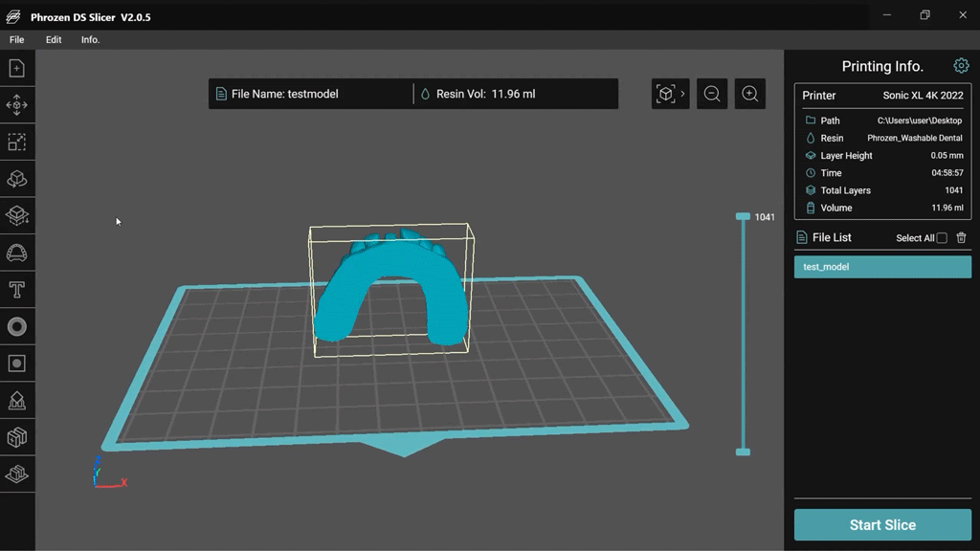This screenshot has height=551, width=980.
Task: Click the resin value Phrozen_Washable Dental
Action: pyautogui.click(x=914, y=138)
